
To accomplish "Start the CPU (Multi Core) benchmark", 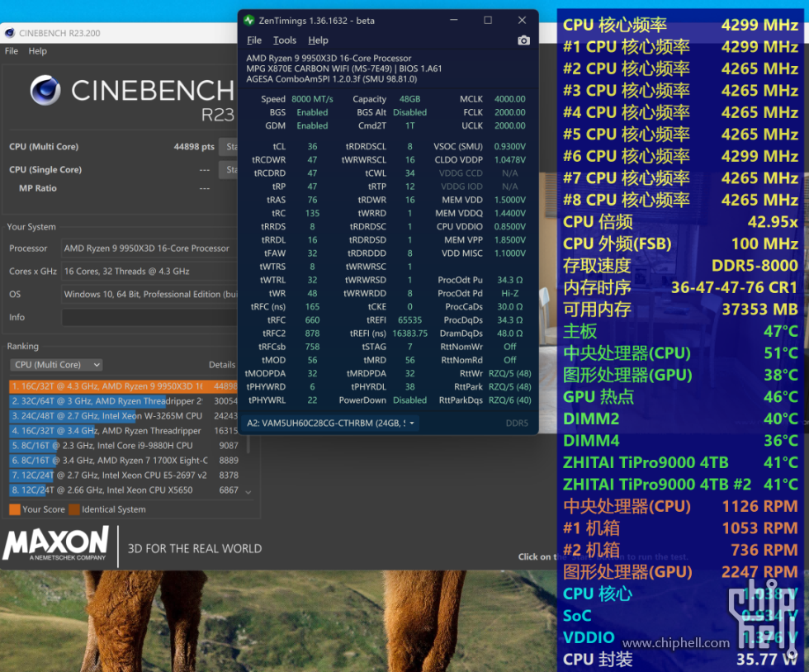I will 229,147.
